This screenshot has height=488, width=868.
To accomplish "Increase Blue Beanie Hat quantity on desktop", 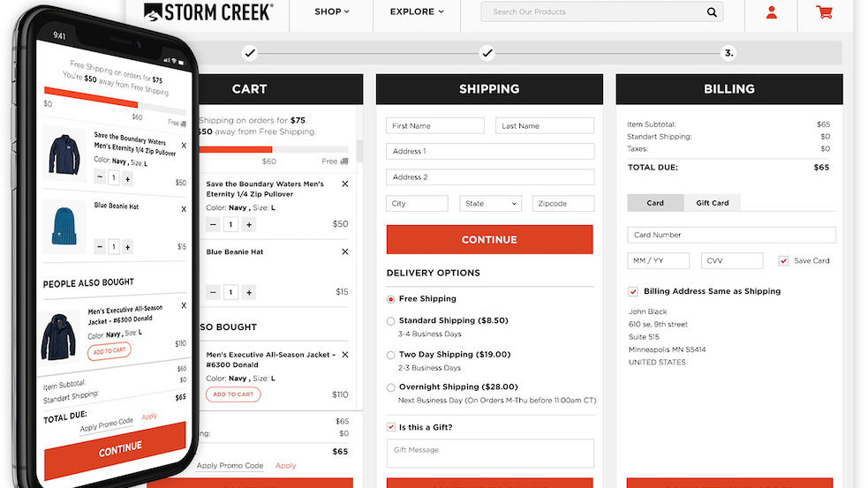I will [249, 292].
